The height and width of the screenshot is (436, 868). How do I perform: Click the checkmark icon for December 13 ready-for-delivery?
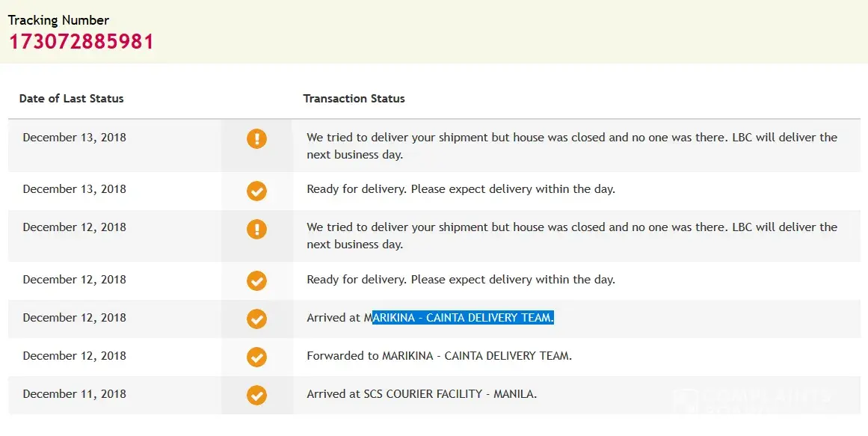[256, 191]
